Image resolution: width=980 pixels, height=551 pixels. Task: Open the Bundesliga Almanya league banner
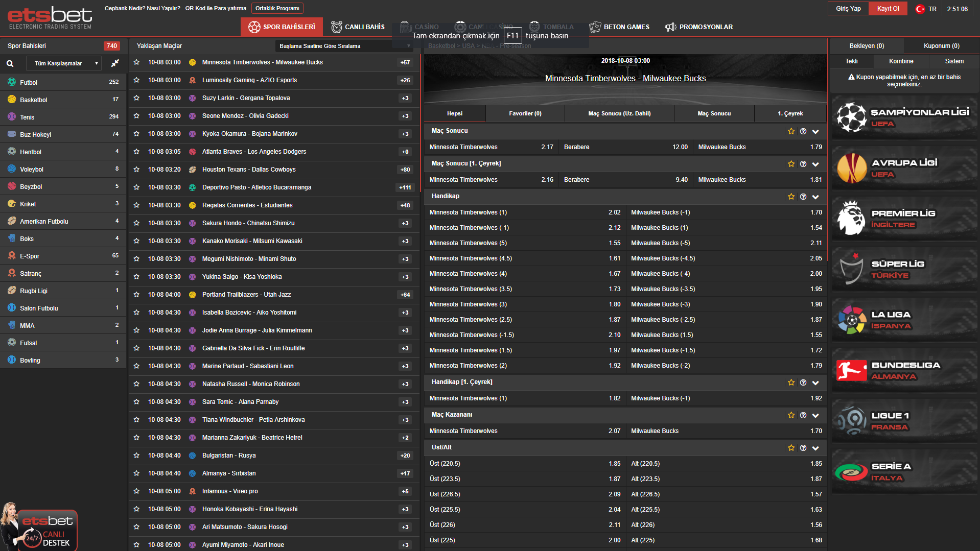pyautogui.click(x=904, y=371)
